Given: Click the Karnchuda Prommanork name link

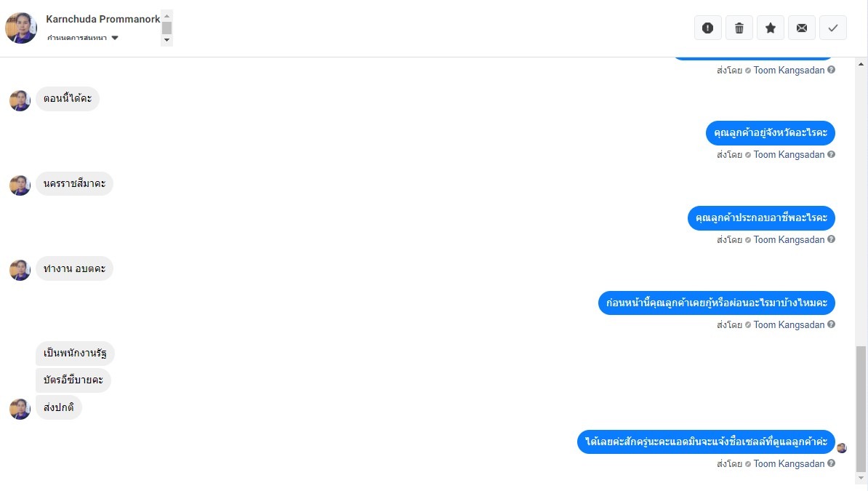Looking at the screenshot, I should pyautogui.click(x=103, y=19).
